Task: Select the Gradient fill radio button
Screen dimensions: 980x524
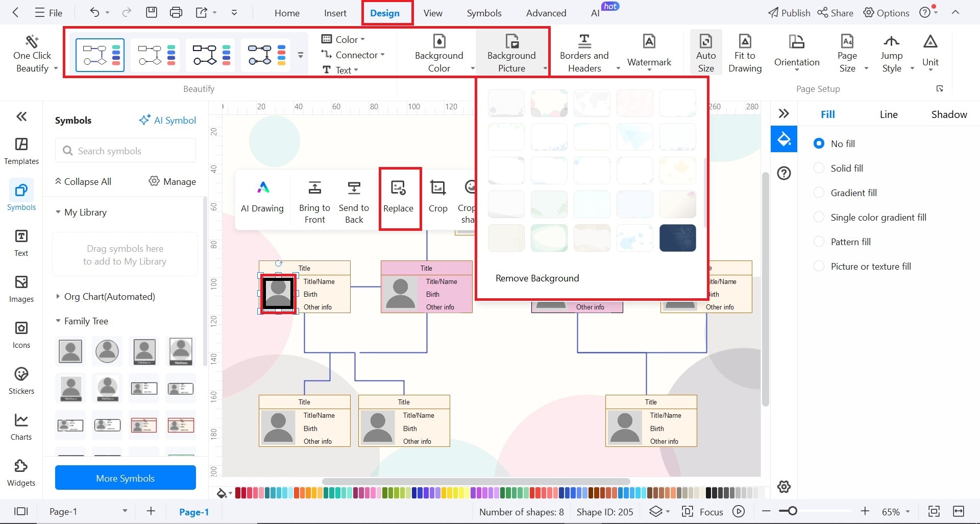Action: click(819, 193)
